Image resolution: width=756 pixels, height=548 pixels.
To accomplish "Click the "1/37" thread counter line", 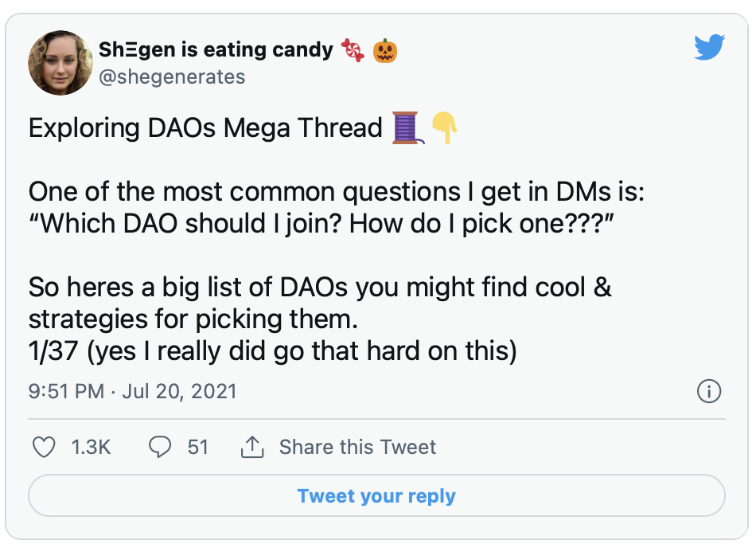I will tap(272, 351).
